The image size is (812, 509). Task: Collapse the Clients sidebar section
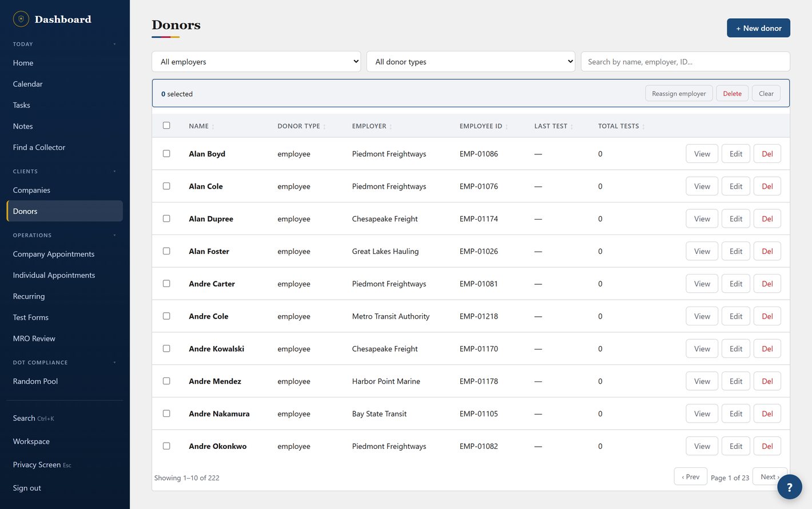click(x=114, y=172)
